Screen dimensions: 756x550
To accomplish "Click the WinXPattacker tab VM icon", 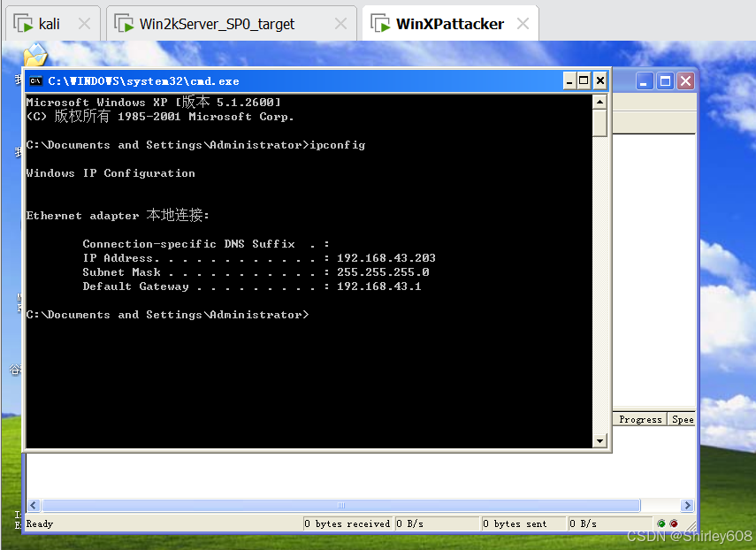I will (380, 23).
